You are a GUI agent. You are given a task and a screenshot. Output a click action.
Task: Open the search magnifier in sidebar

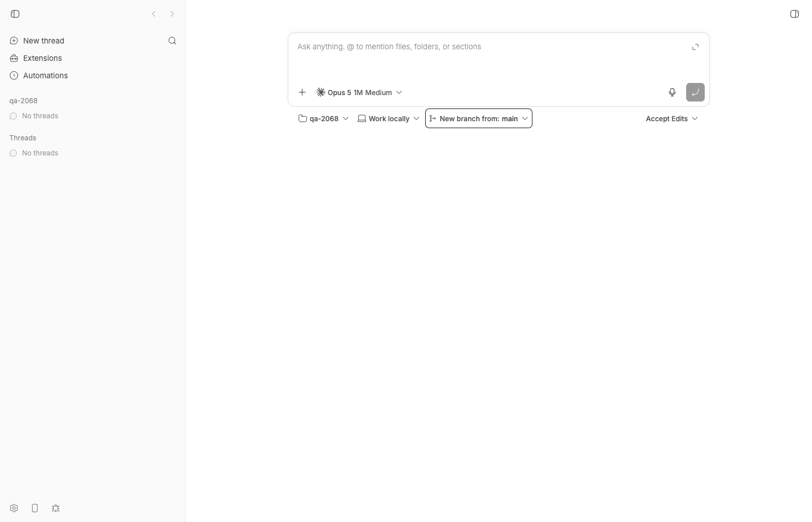point(172,41)
